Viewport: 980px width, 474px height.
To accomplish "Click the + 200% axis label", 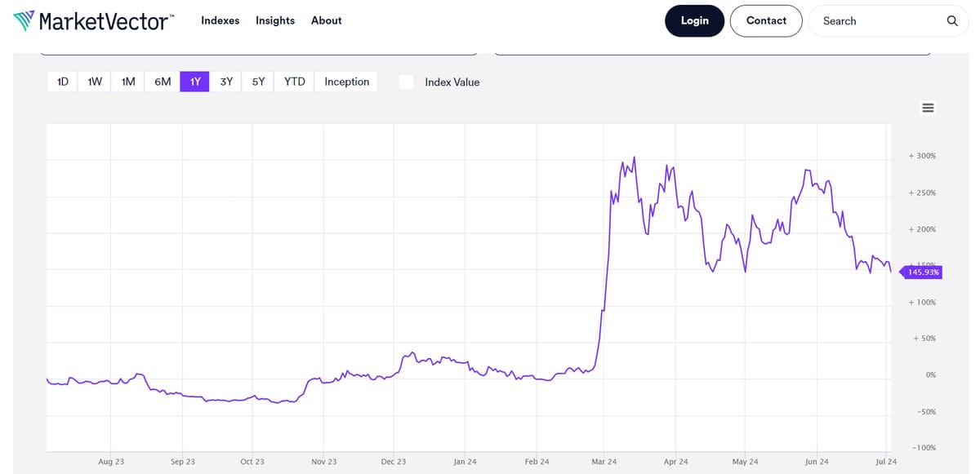I will pyautogui.click(x=922, y=230).
